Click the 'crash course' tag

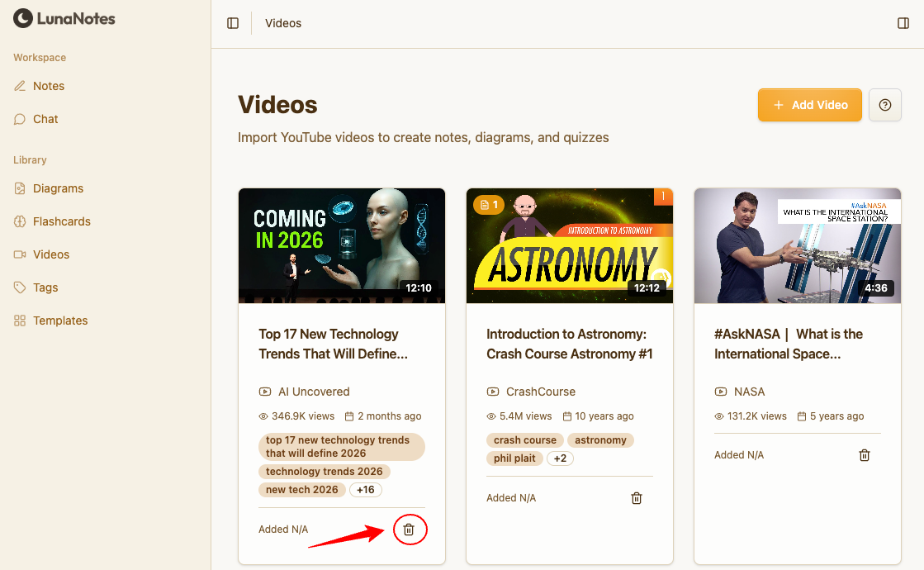pos(525,440)
